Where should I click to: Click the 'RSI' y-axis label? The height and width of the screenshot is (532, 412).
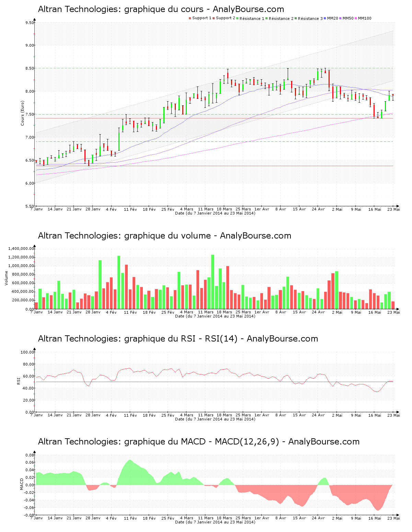click(19, 381)
